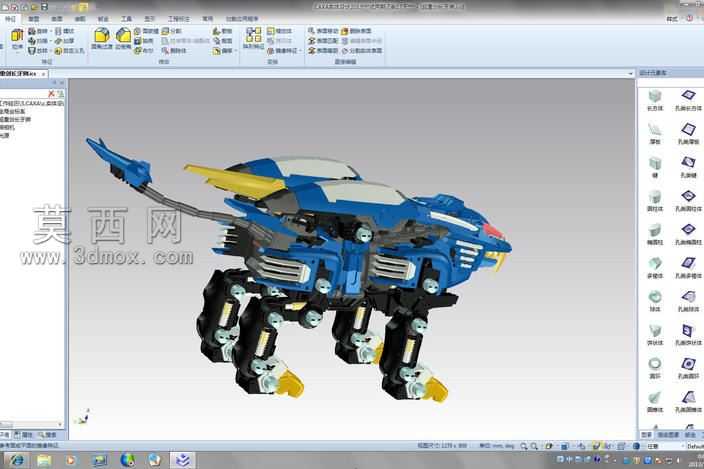Choose the Delete Body (删除体) tool
The width and height of the screenshot is (704, 469).
[x=174, y=51]
